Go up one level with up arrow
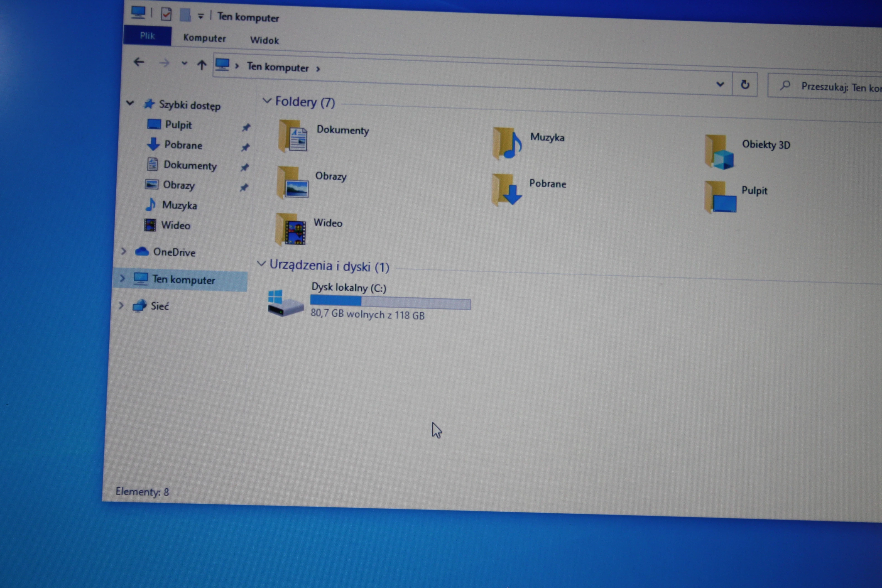882x588 pixels. click(x=202, y=65)
